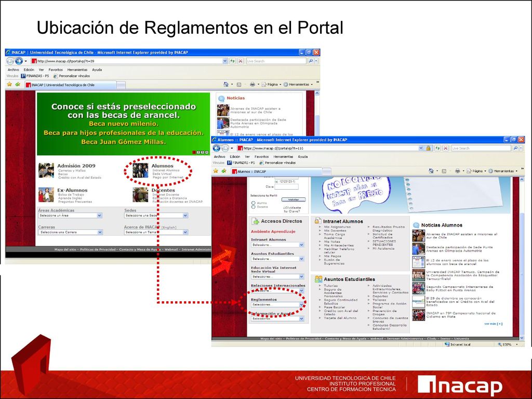Open Herramientas menu bar item in Alumnos window
Image resolution: width=532 pixels, height=399 pixels.
coord(283,156)
